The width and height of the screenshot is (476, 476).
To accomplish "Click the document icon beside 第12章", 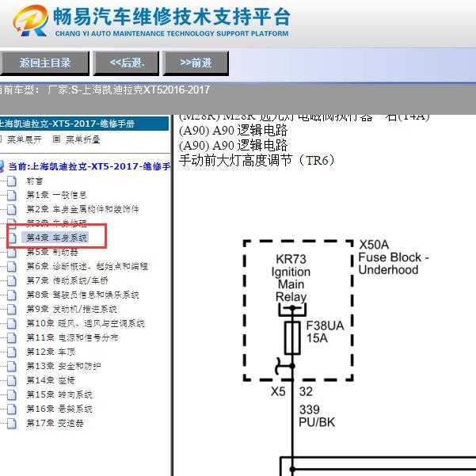I will [12, 352].
